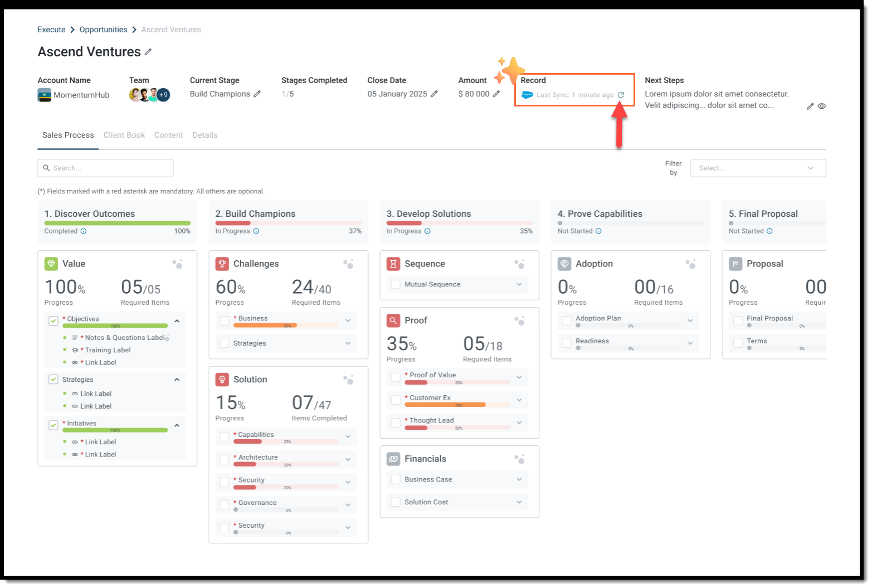872x588 pixels.
Task: Open info icon for Prove Capabilities Not Started
Action: [x=598, y=231]
